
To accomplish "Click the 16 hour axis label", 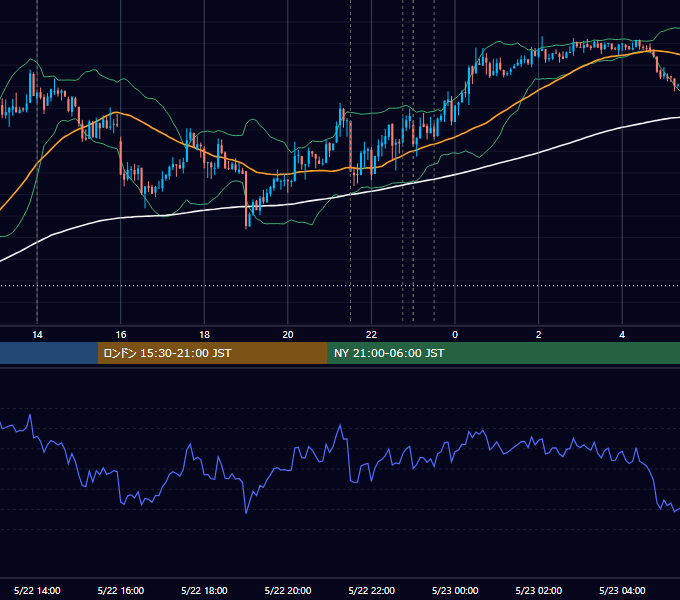I will click(121, 335).
